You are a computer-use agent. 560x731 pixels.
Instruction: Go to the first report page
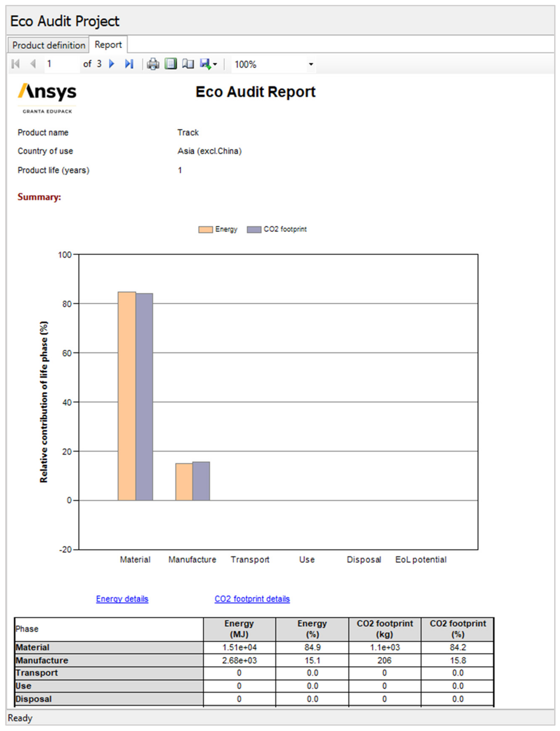[16, 64]
